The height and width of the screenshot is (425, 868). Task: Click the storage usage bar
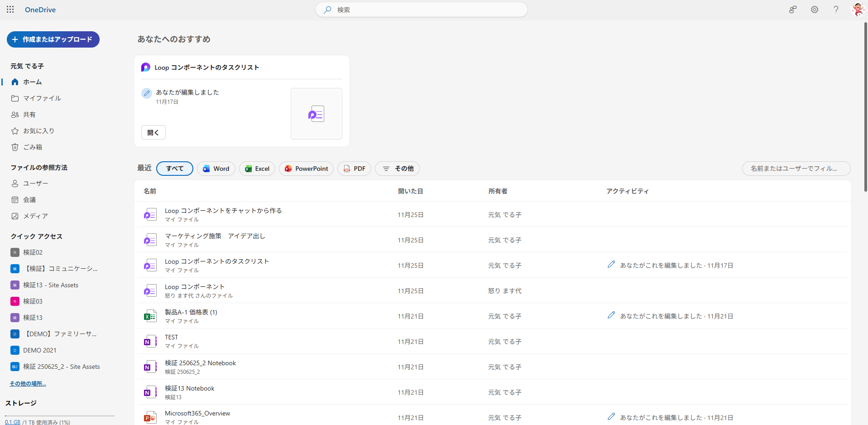click(x=60, y=416)
